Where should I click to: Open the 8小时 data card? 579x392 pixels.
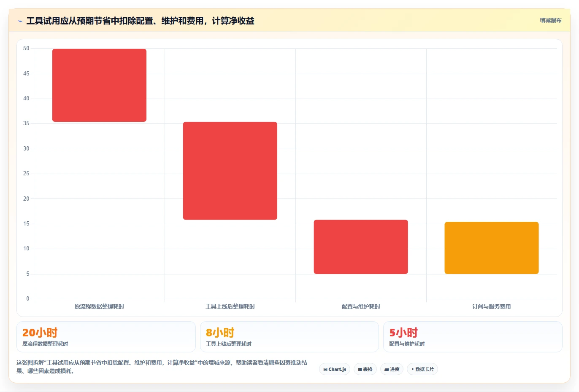point(289,337)
